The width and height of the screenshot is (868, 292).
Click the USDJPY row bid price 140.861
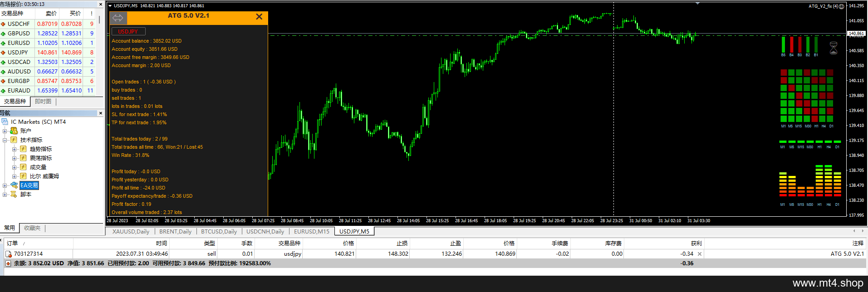[x=47, y=53]
